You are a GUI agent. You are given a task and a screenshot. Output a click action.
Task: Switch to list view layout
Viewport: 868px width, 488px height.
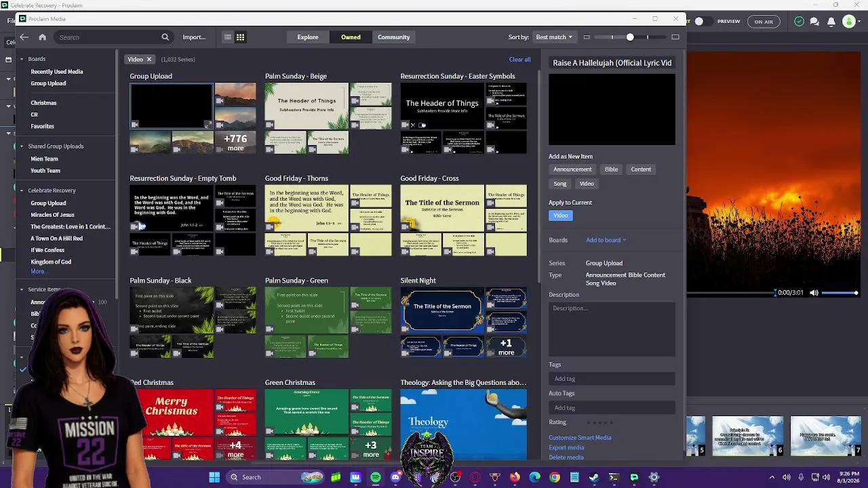coord(228,37)
